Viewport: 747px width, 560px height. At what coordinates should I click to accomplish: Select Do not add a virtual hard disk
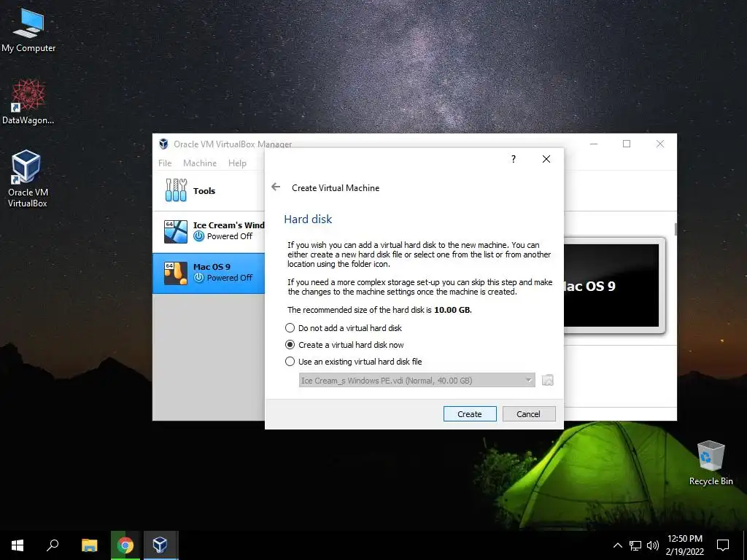click(x=344, y=328)
